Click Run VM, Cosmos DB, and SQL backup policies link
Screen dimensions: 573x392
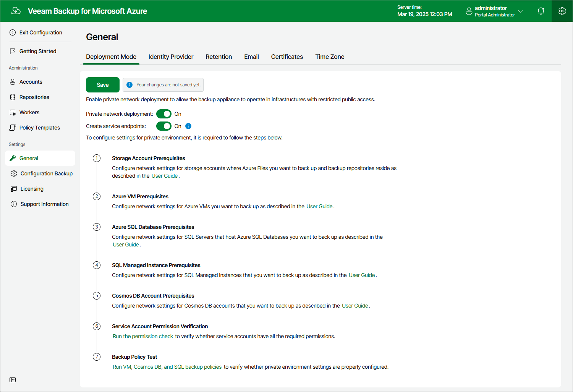[167, 367]
